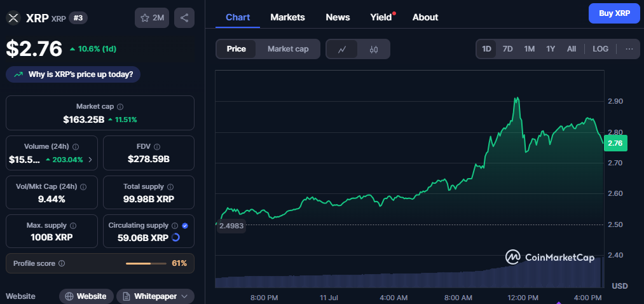644x304 pixels.
Task: Add XRP to watchlist via star button
Action: [152, 18]
